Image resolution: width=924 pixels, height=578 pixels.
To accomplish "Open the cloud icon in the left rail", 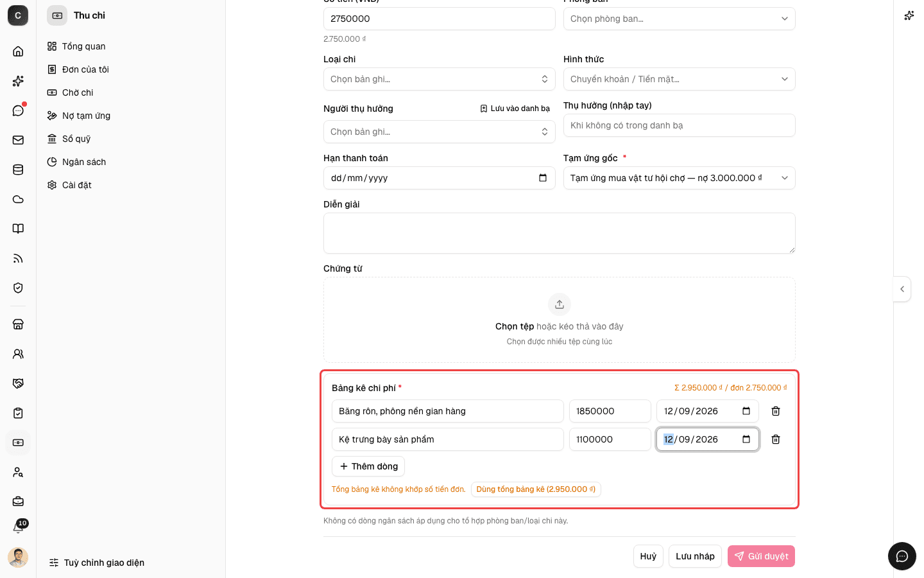I will click(18, 199).
